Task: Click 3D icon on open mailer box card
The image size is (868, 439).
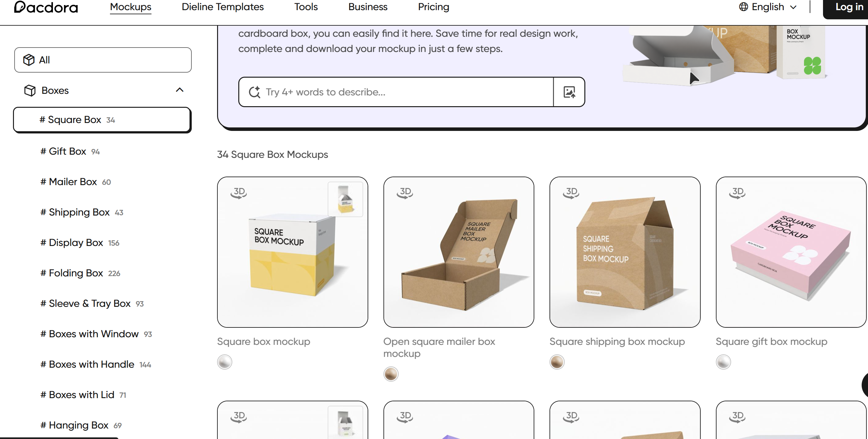Action: click(x=405, y=193)
